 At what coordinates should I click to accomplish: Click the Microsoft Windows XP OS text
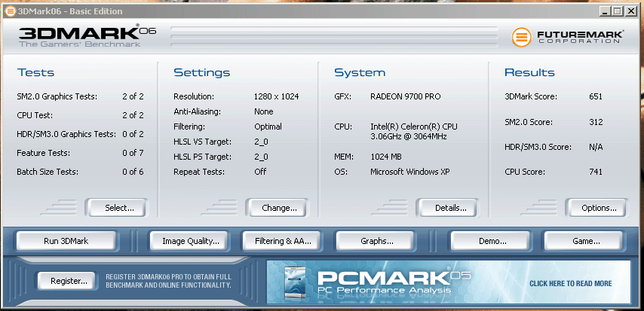coord(410,172)
